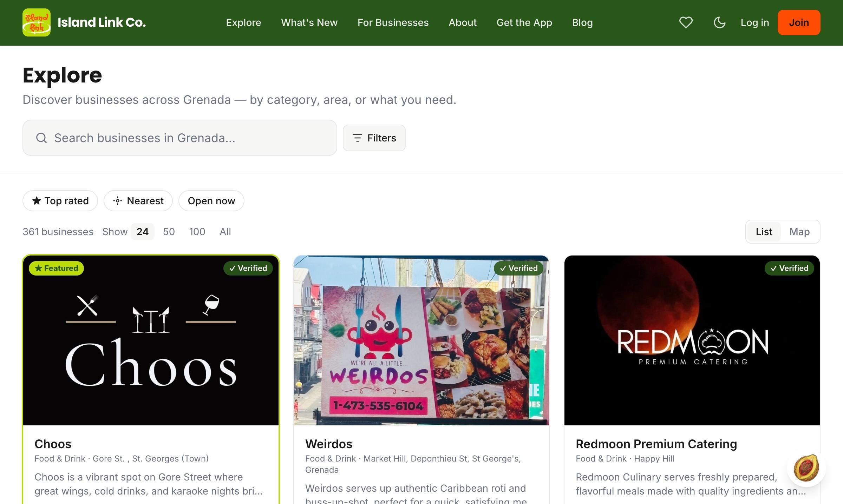The height and width of the screenshot is (504, 843).
Task: Open the Filters panel
Action: (374, 138)
